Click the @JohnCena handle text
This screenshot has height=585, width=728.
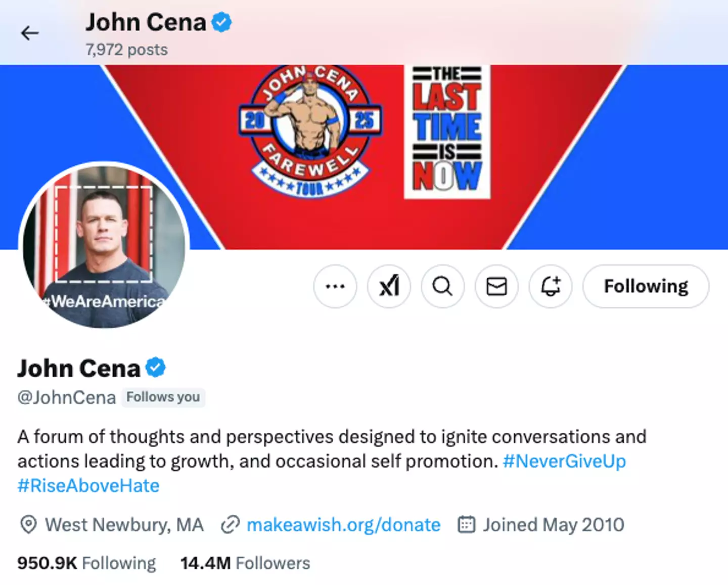[67, 397]
